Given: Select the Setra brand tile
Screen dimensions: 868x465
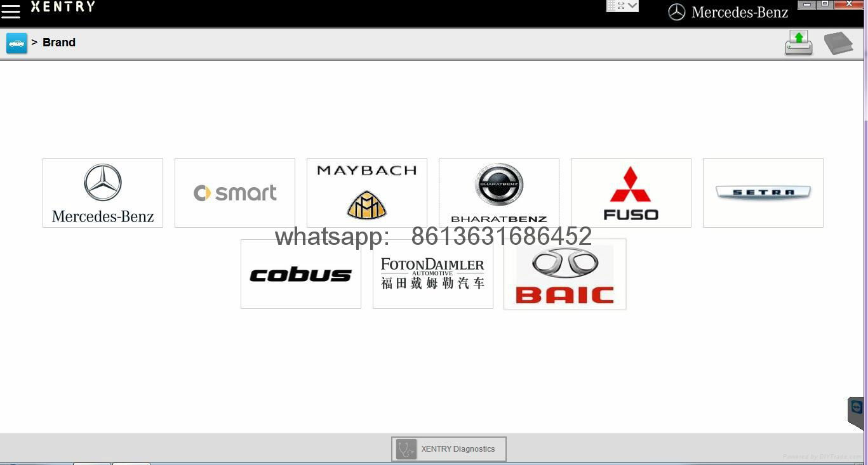Looking at the screenshot, I should point(763,193).
